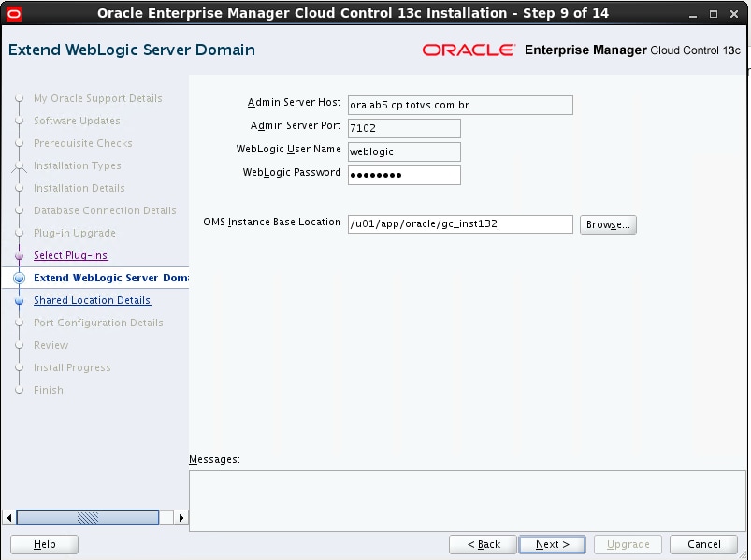Image resolution: width=751 pixels, height=560 pixels.
Task: Click the Installation Details step
Action: pyautogui.click(x=79, y=188)
